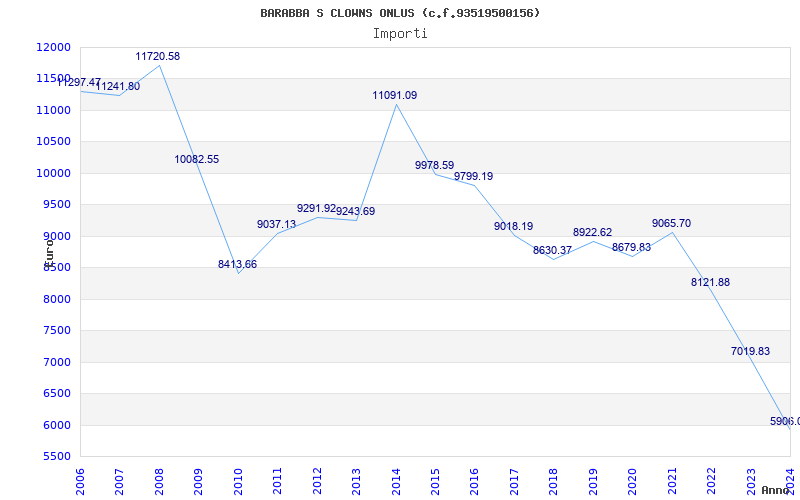Click x-axis year 2006
Viewport: 800px width, 500px height.
tap(80, 481)
